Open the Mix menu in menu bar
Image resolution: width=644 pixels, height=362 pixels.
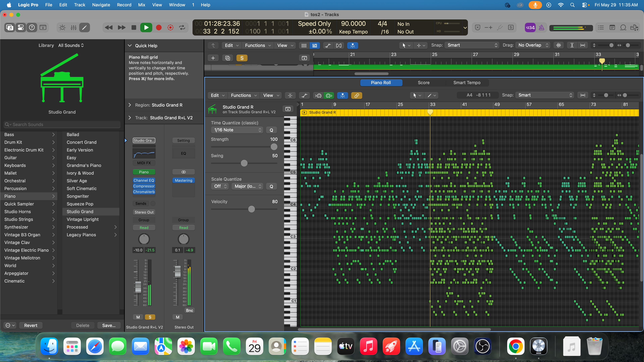(142, 5)
